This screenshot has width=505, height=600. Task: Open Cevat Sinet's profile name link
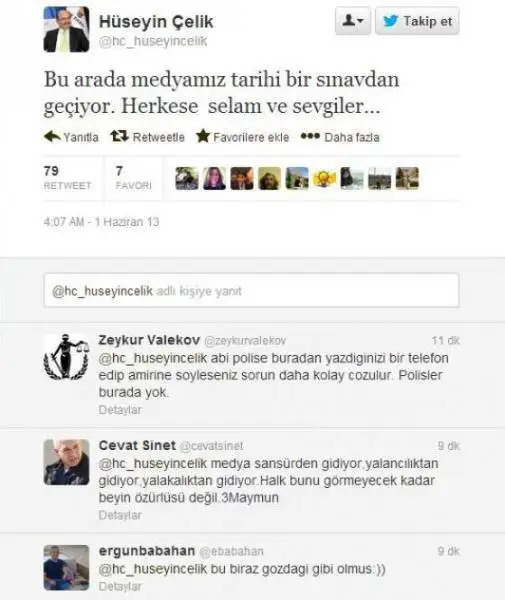(137, 445)
